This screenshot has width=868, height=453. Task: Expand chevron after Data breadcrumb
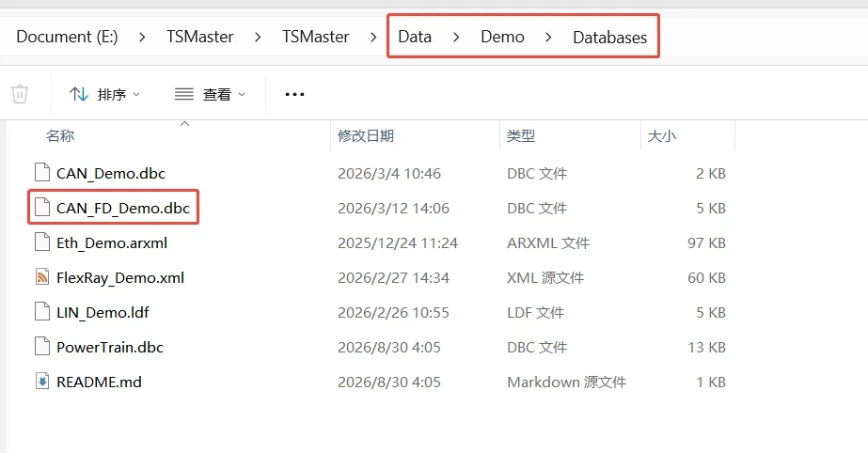pyautogui.click(x=456, y=37)
